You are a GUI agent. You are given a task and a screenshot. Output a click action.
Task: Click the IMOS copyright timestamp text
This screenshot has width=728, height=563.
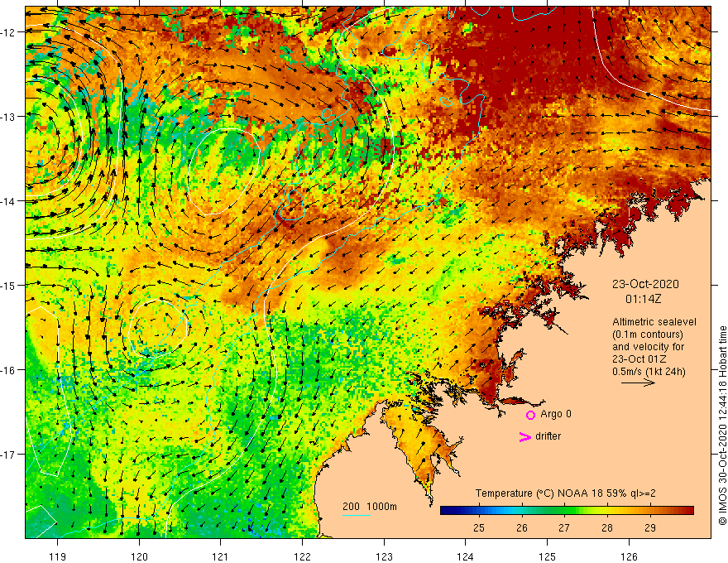pos(722,426)
